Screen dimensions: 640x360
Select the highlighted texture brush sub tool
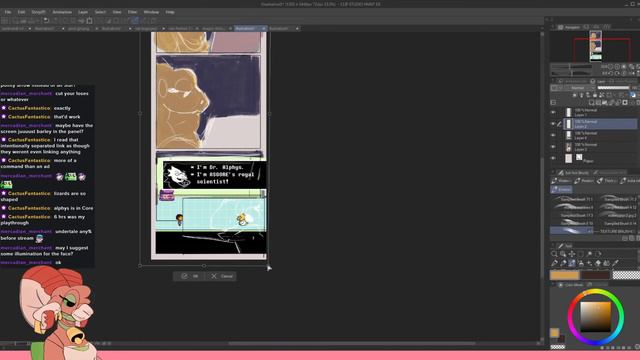click(572, 231)
